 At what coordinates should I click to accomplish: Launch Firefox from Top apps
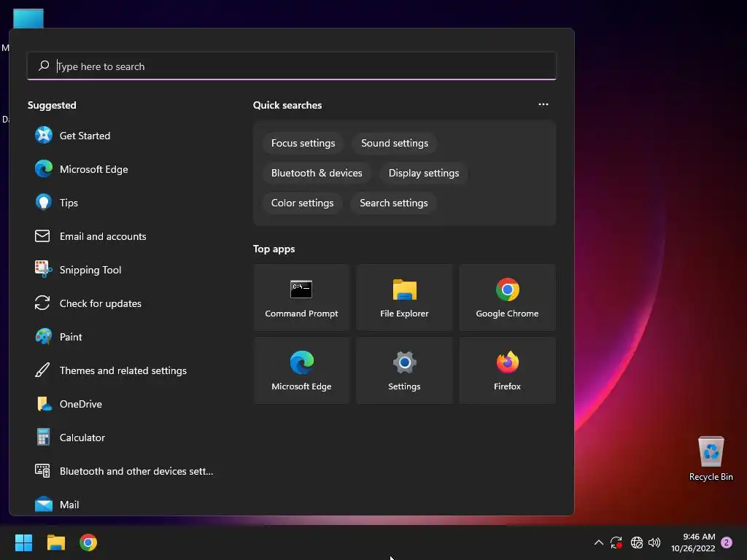tap(508, 370)
